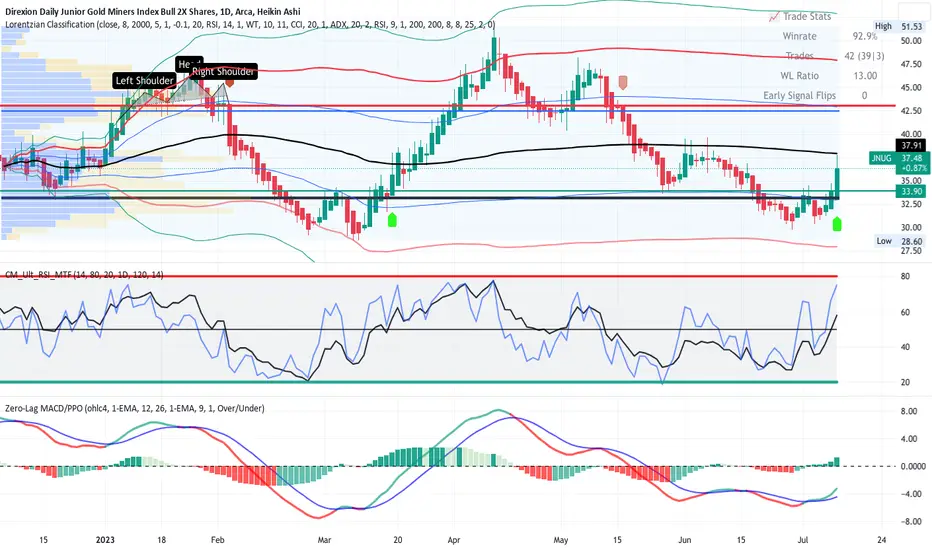Viewport: 932px width, 550px height.
Task: Click the Jun label on time axis
Action: 685,540
